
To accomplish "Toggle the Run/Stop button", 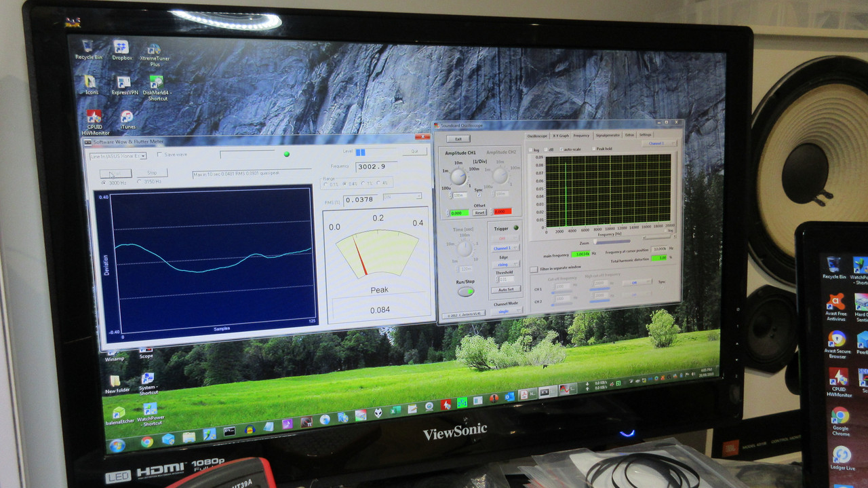I will pyautogui.click(x=465, y=292).
